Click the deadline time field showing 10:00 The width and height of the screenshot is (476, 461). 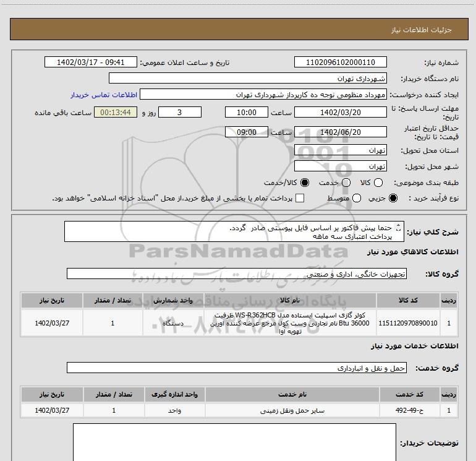247,113
